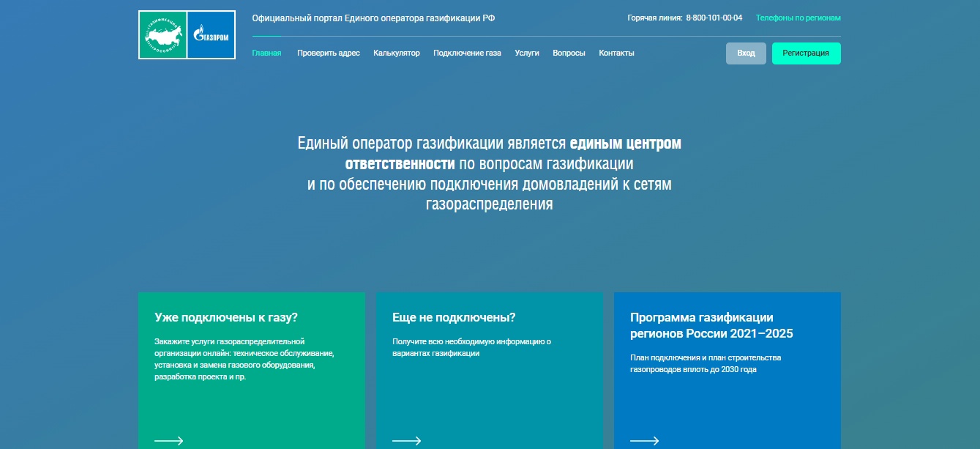Image resolution: width=980 pixels, height=449 pixels.
Task: Click the Регистрация button
Action: click(x=806, y=53)
